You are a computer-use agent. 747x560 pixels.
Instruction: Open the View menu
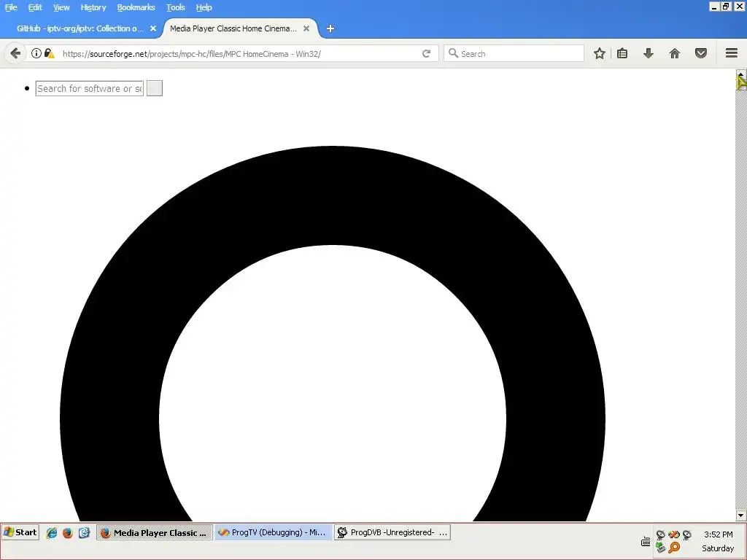click(x=61, y=7)
